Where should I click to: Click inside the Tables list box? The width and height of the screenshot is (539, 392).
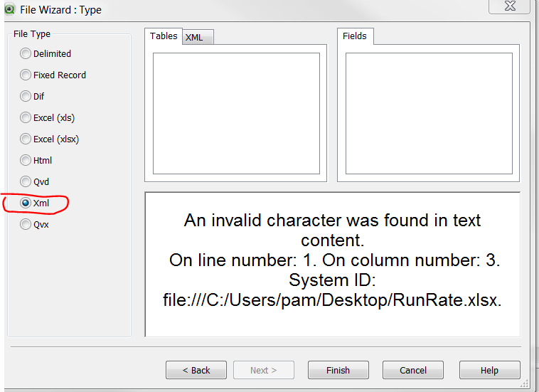pos(236,112)
